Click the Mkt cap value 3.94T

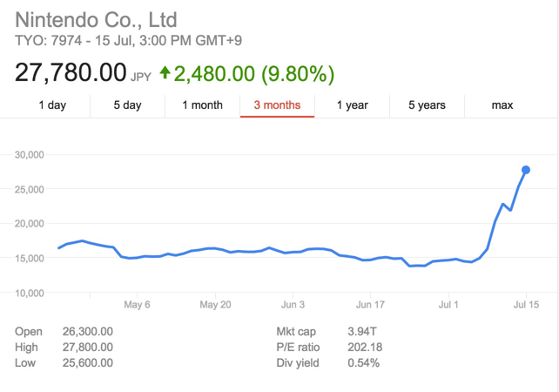coord(363,331)
